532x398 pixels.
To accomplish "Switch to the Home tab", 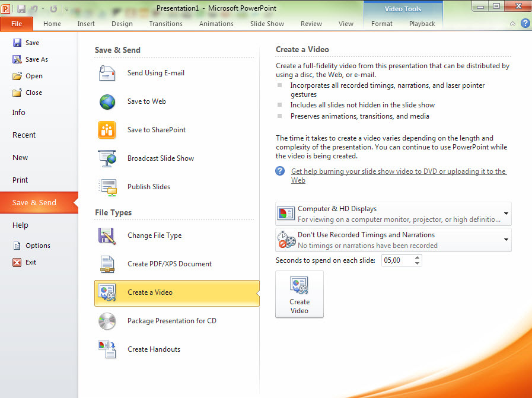I will click(52, 24).
